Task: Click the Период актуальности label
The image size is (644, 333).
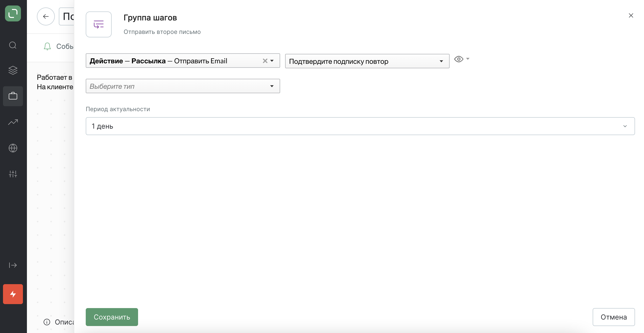Action: pyautogui.click(x=118, y=109)
